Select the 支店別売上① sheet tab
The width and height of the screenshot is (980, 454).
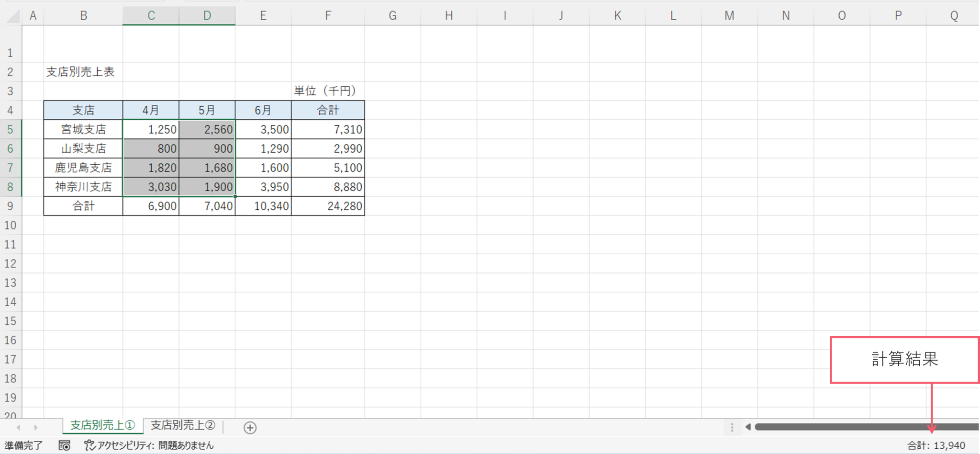coord(102,425)
